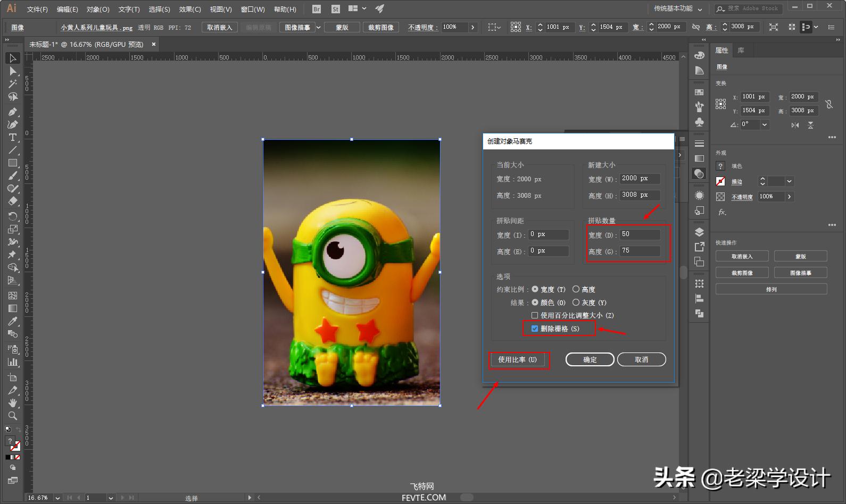This screenshot has height=504, width=846.
Task: Select the Lasso tool
Action: pyautogui.click(x=13, y=97)
